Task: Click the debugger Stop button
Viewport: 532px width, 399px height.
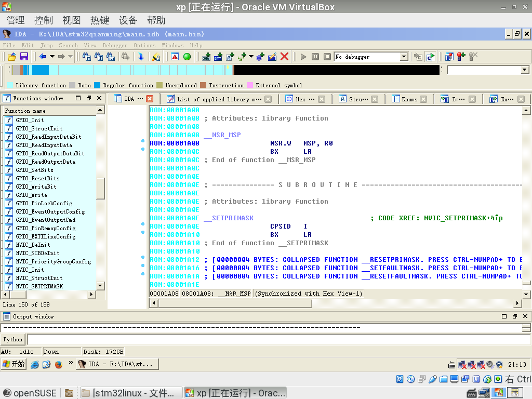Action: (x=327, y=57)
